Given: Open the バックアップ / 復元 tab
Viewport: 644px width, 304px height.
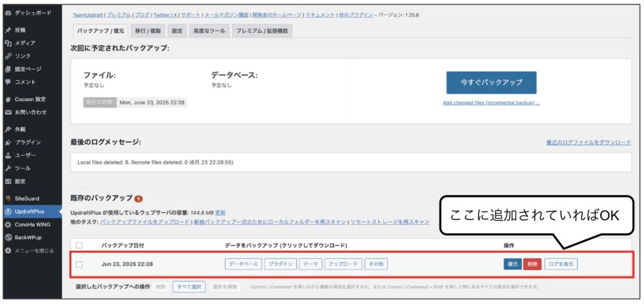Looking at the screenshot, I should point(100,31).
